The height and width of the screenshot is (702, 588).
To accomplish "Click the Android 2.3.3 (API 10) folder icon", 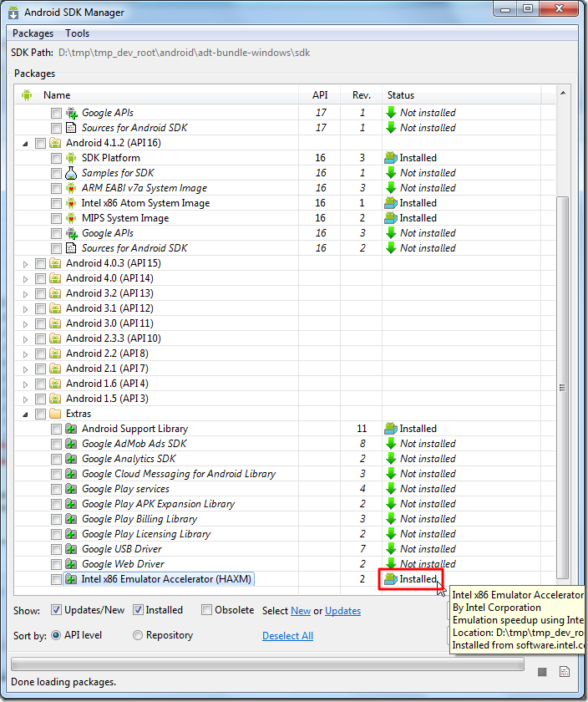I will [x=55, y=338].
